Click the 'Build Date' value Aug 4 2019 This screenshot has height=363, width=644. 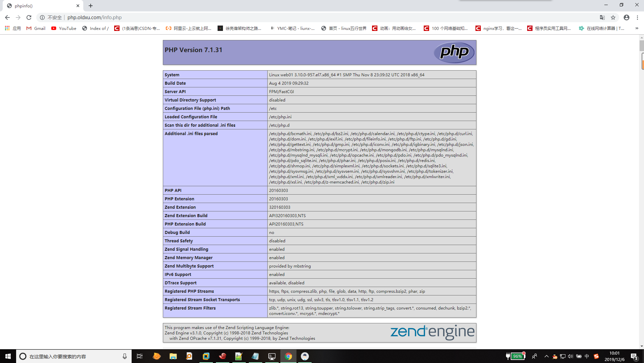coord(289,83)
